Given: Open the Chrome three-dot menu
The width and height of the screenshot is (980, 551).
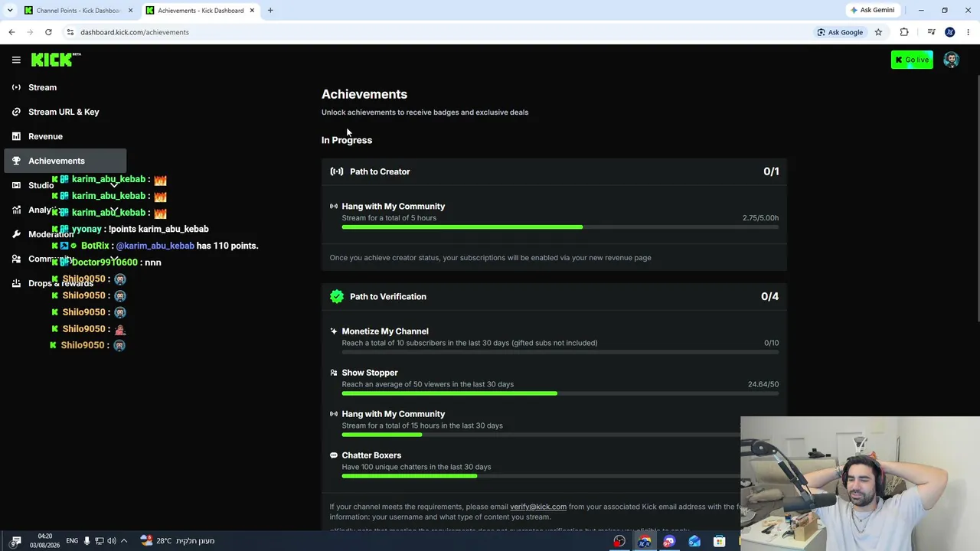Looking at the screenshot, I should click(x=969, y=32).
